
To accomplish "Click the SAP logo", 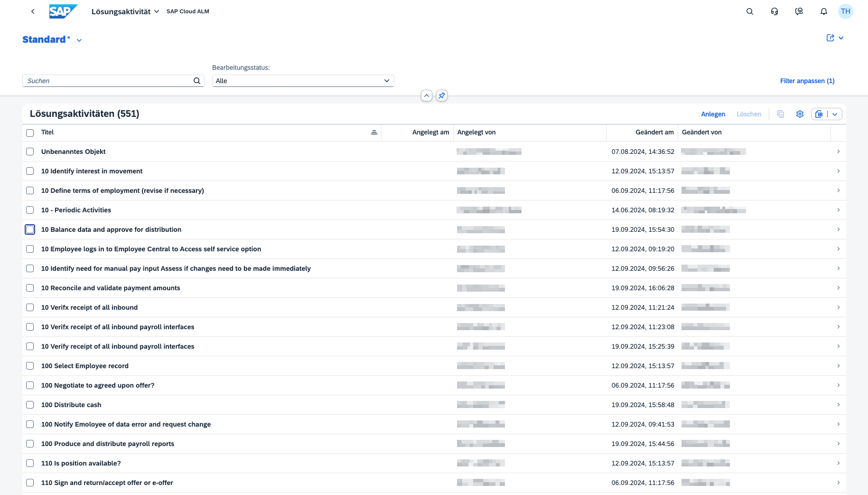I will [x=63, y=11].
